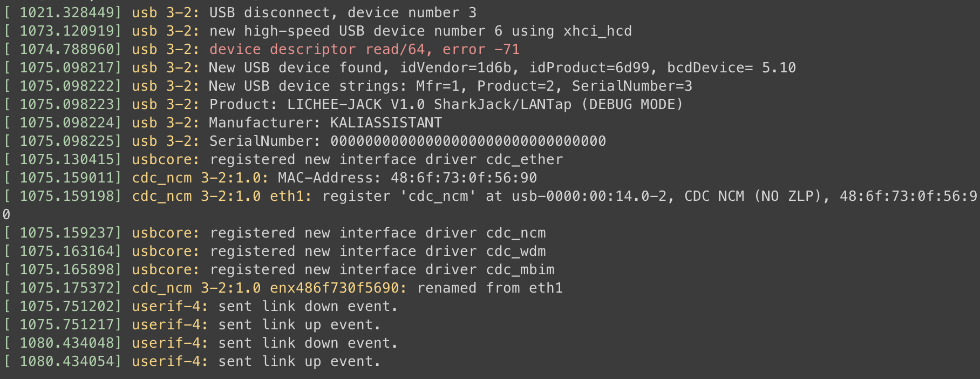980x379 pixels.
Task: Click the cdc_mbim driver name
Action: (520, 270)
